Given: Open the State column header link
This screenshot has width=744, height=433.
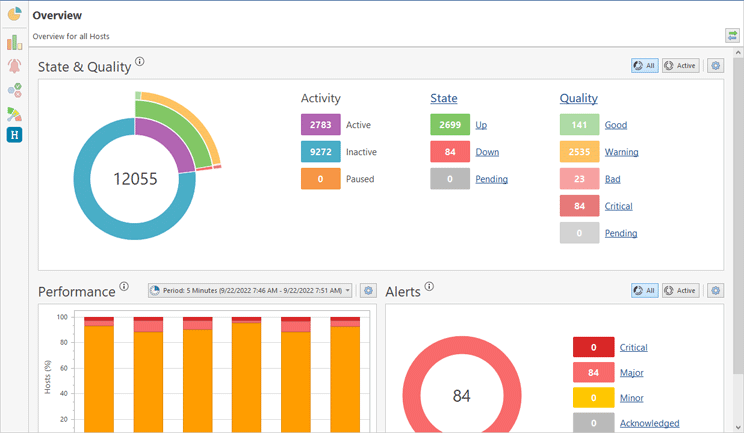Looking at the screenshot, I should point(443,98).
